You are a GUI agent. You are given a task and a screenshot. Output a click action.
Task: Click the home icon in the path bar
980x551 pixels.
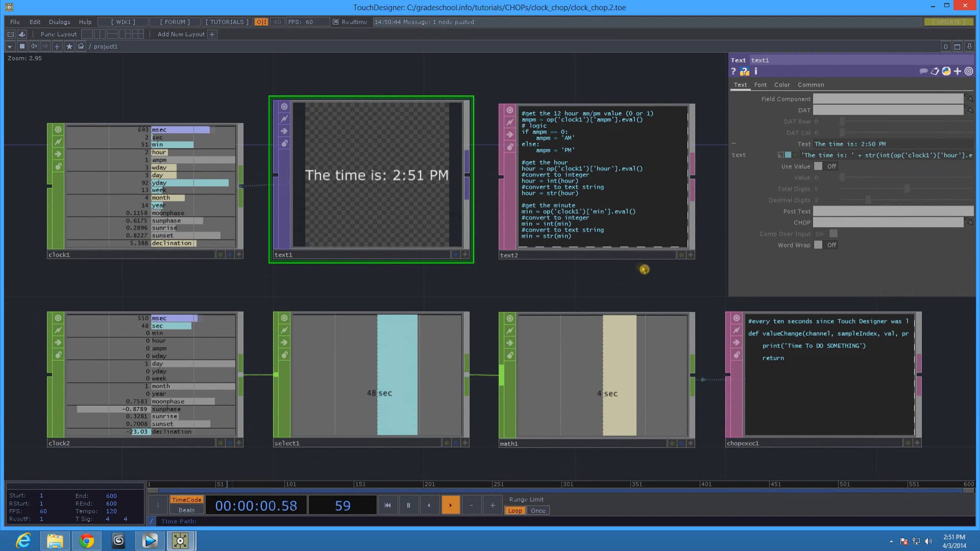pos(81,46)
